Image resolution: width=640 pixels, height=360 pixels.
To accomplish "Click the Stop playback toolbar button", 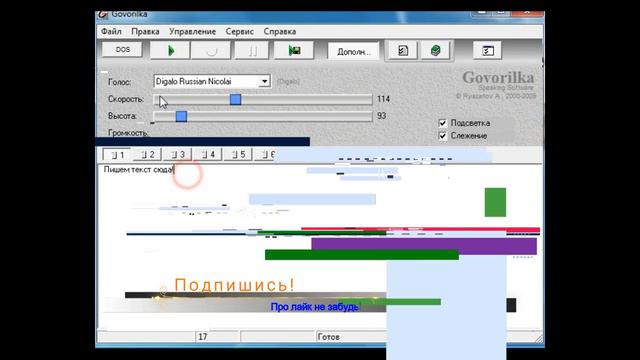I will tap(211, 51).
